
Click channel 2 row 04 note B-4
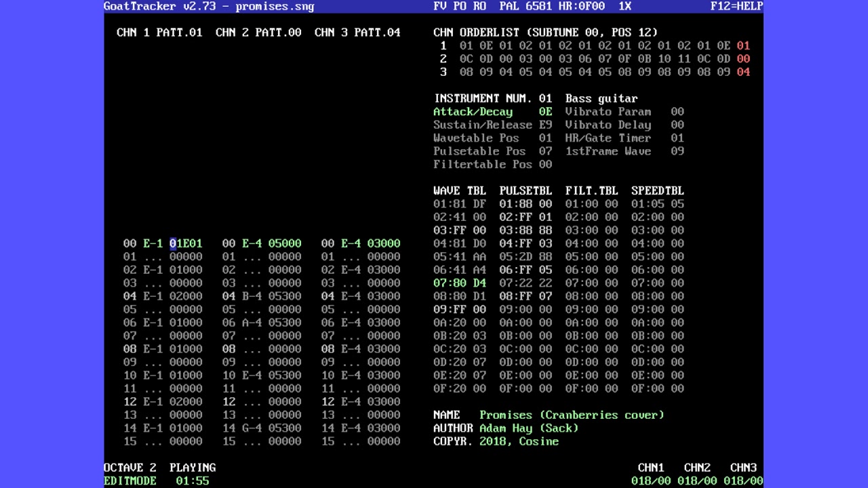pos(252,296)
